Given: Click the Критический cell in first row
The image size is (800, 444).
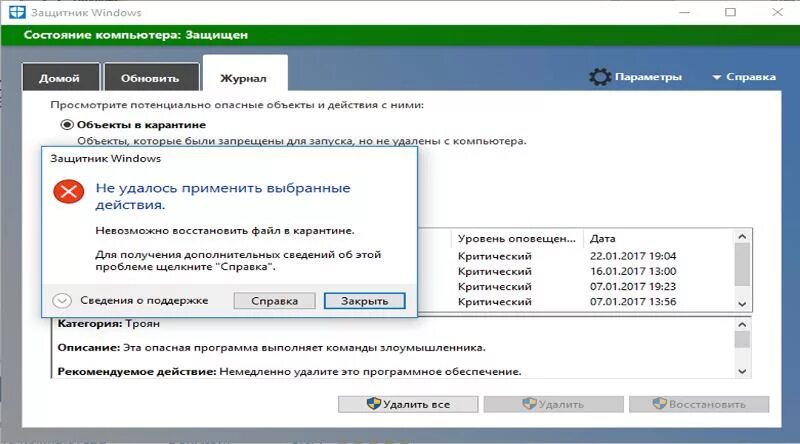Looking at the screenshot, I should coord(494,256).
